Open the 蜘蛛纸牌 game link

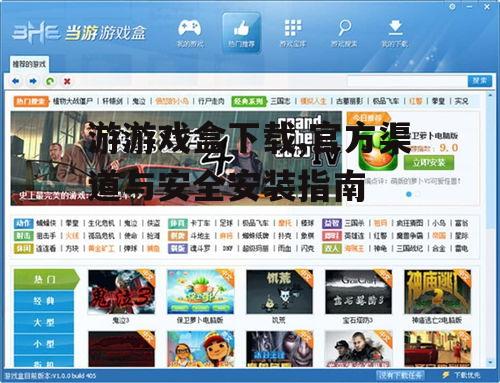tap(255, 236)
